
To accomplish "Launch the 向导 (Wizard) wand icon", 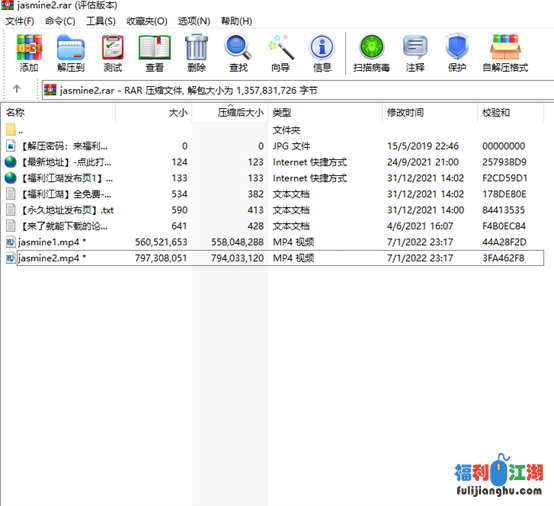I will [281, 53].
